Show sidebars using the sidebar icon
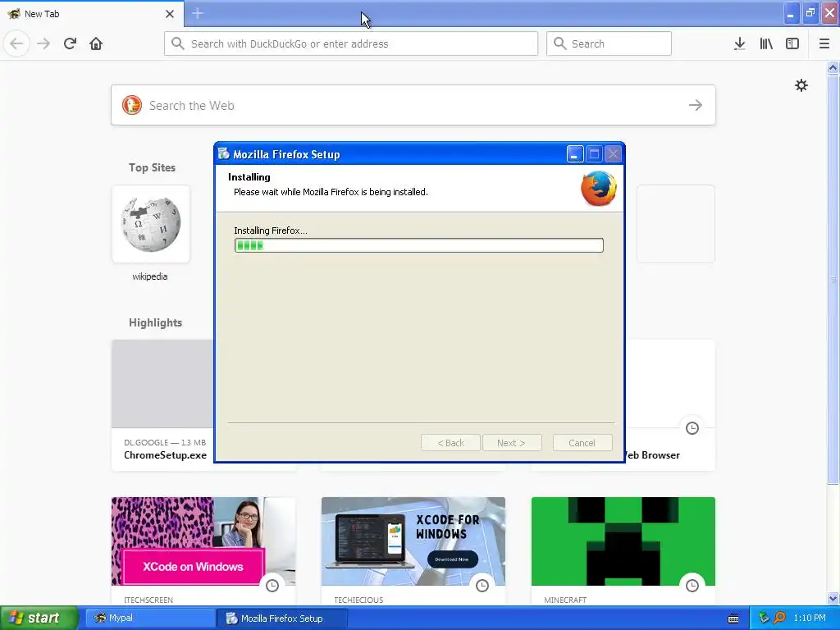The image size is (840, 630). point(792,43)
